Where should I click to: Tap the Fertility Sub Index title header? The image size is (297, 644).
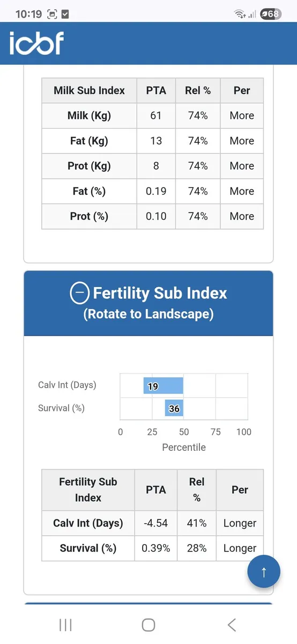[x=148, y=303]
